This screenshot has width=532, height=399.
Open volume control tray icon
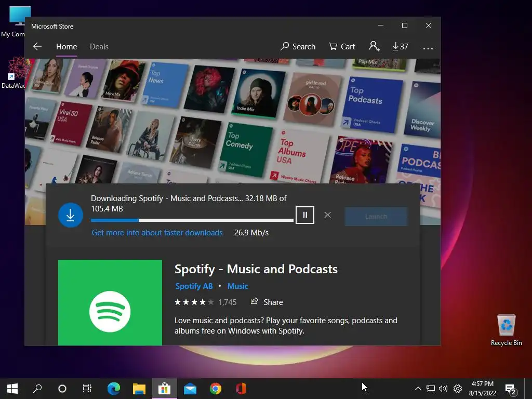point(443,389)
